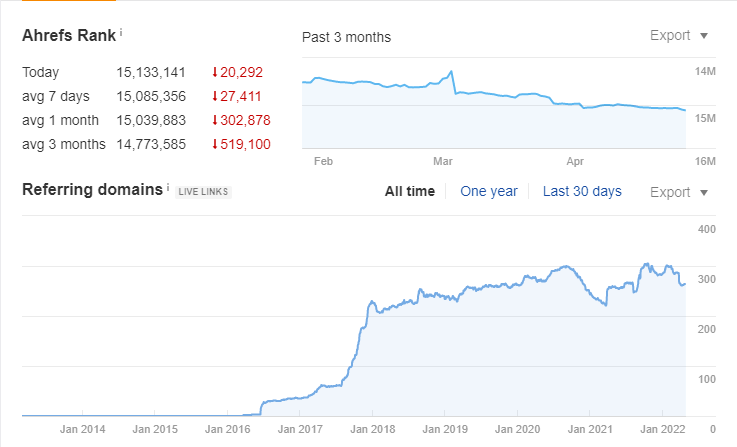Click the Apr label on the rank chart axis
This screenshot has height=447, width=737.
click(575, 161)
